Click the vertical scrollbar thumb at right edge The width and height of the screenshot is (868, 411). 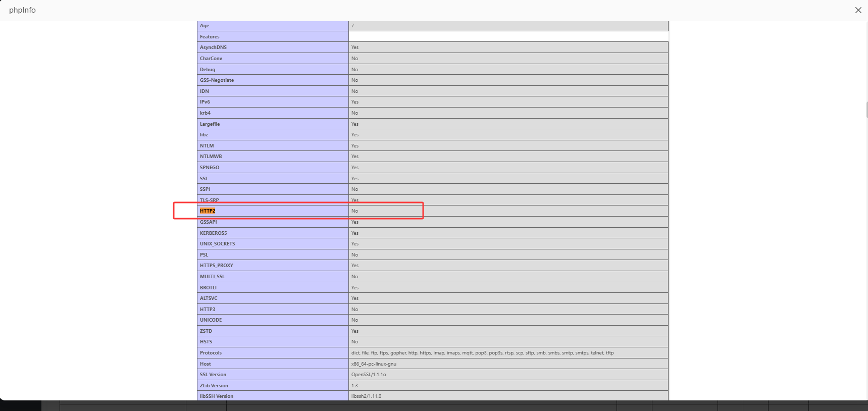tap(866, 110)
